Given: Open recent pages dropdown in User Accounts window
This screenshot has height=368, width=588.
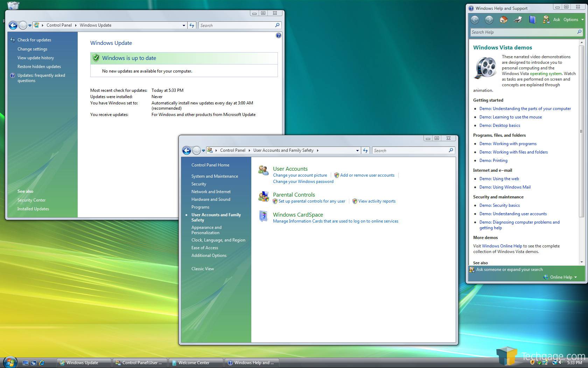Looking at the screenshot, I should [x=203, y=150].
